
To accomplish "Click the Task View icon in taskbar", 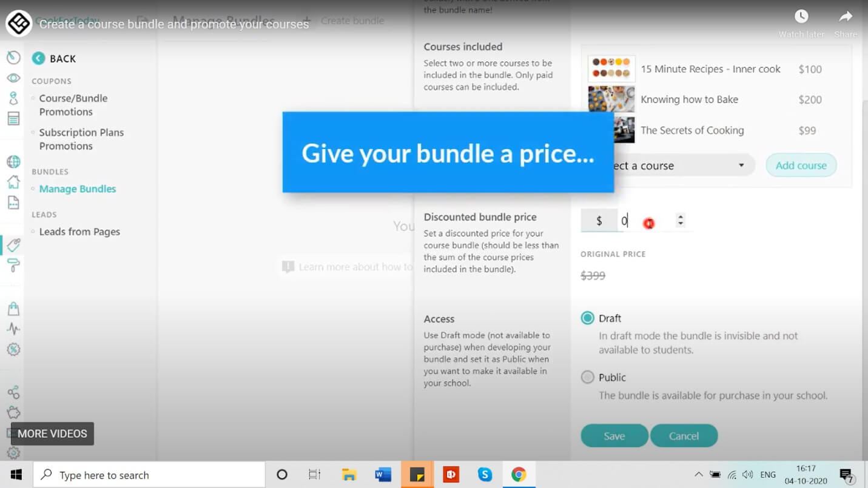I will (x=314, y=475).
